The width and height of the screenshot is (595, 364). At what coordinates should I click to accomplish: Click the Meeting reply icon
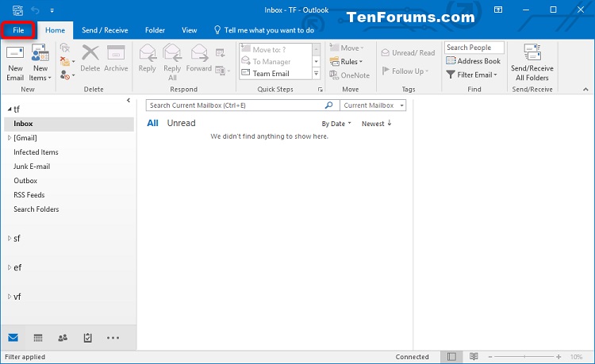220,52
